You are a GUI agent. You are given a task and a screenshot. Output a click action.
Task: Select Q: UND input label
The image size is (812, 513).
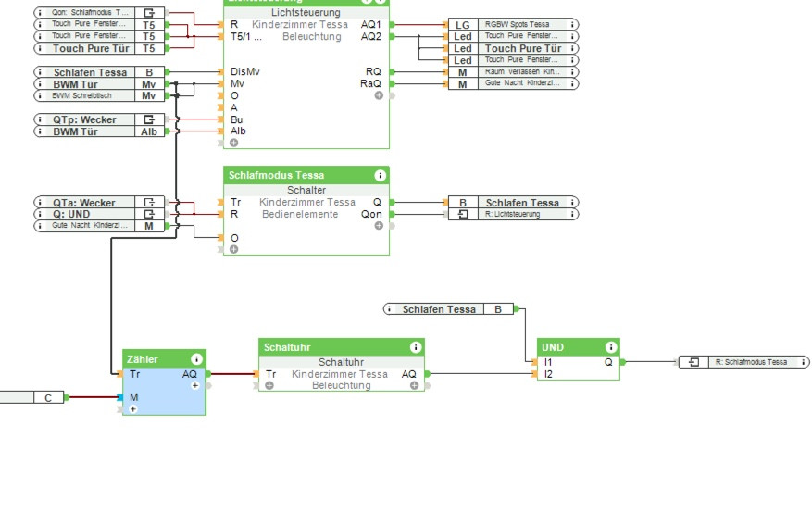tap(71, 214)
